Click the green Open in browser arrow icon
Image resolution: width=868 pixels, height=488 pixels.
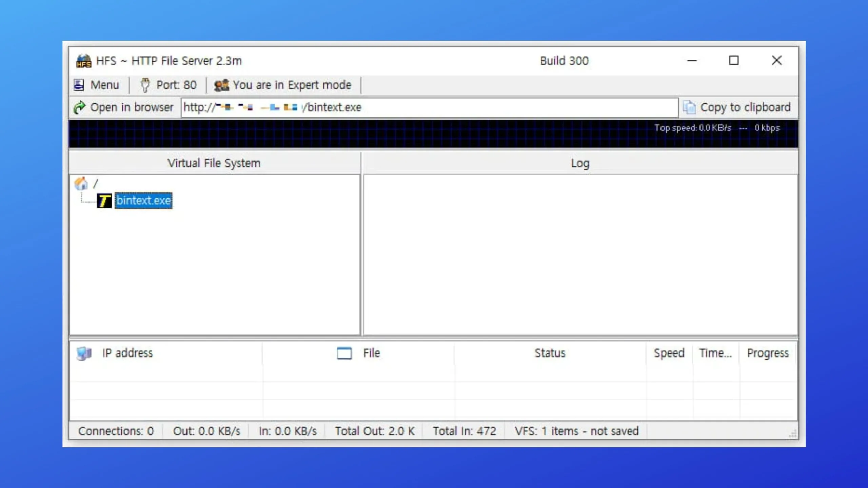tap(80, 107)
